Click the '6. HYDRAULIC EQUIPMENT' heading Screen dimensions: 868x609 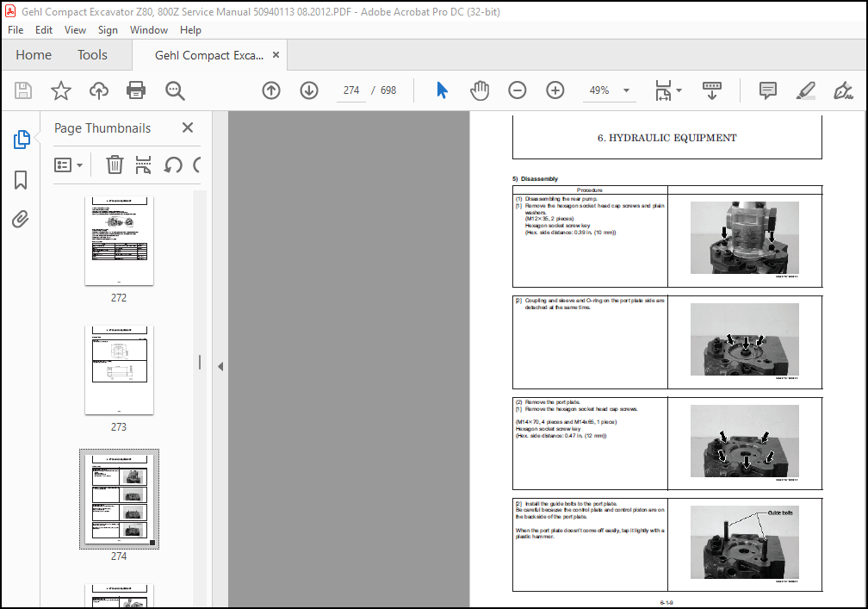(x=667, y=138)
